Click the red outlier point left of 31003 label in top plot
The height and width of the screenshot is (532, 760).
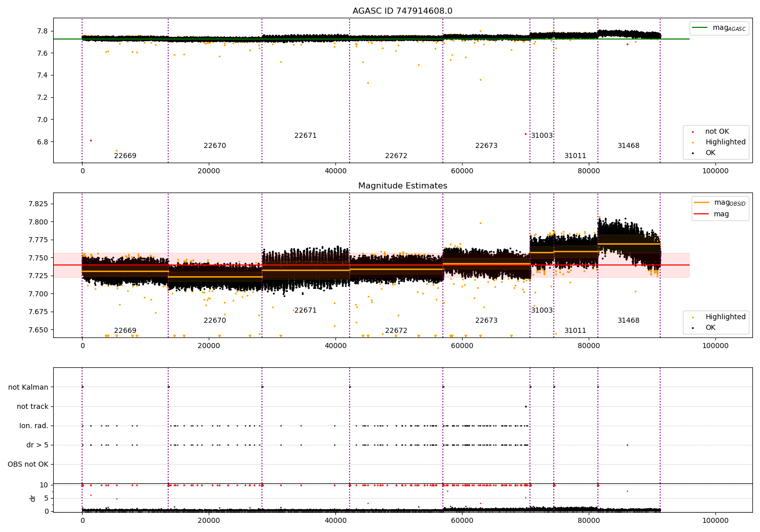pyautogui.click(x=525, y=134)
